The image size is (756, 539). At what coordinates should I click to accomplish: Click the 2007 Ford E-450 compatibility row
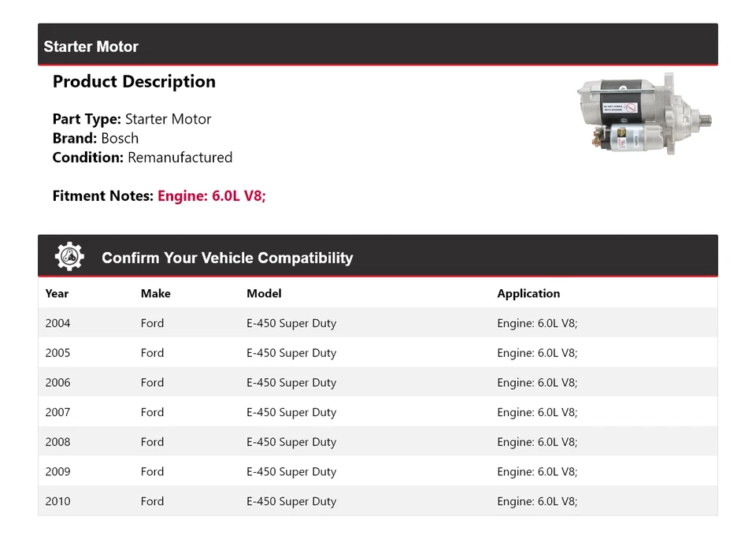click(x=378, y=411)
